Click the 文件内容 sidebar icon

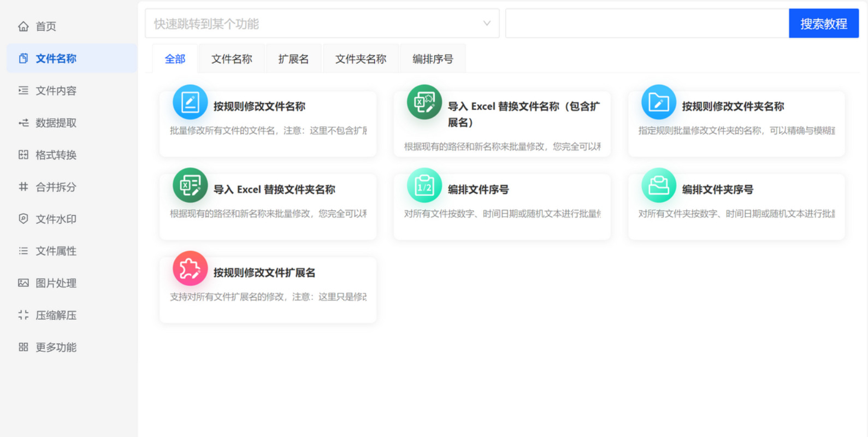(23, 91)
